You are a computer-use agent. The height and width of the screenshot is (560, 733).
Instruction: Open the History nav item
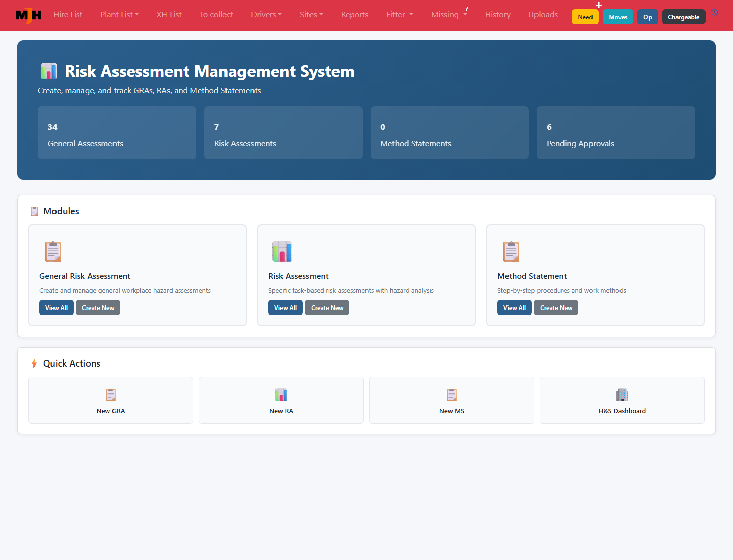pos(498,15)
